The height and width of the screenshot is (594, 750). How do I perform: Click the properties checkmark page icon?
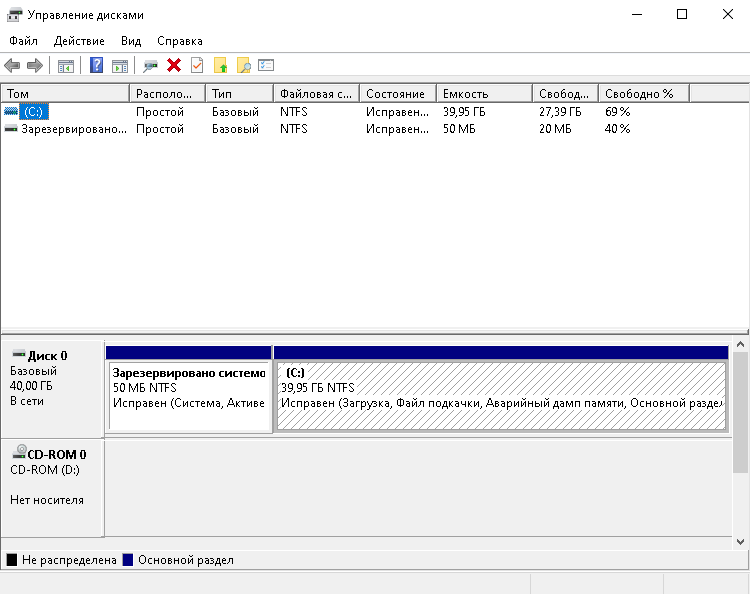tap(197, 66)
